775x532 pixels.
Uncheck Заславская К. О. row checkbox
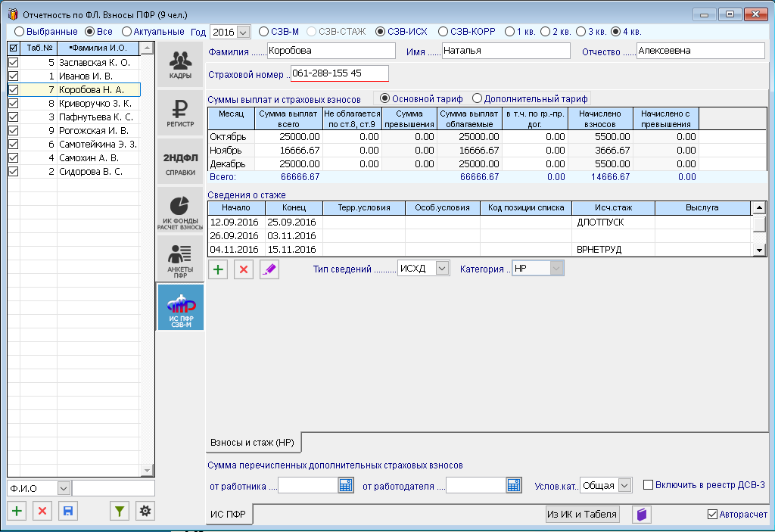14,62
